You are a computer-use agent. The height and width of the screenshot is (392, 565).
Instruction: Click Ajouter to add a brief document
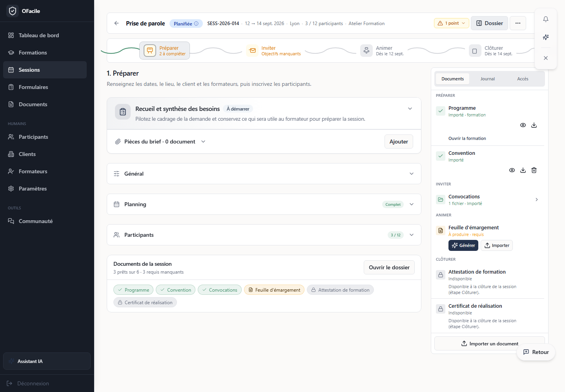point(399,142)
